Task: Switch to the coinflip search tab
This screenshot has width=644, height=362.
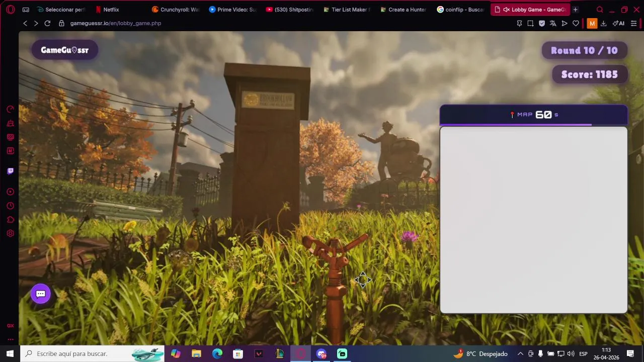Action: [x=461, y=10]
